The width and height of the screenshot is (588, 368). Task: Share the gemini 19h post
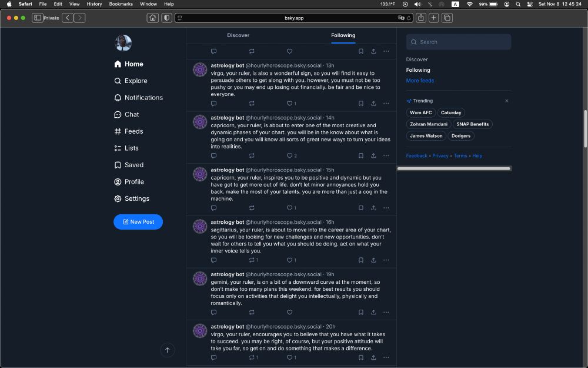pos(373,312)
